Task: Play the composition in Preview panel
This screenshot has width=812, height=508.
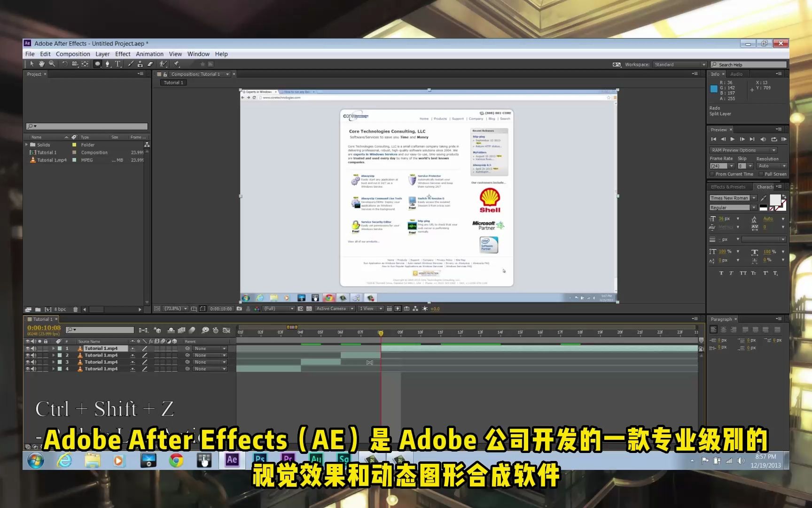Action: point(732,139)
